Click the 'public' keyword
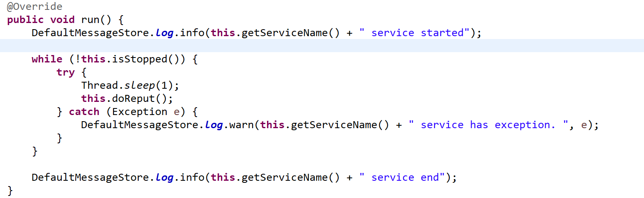The height and width of the screenshot is (198, 644). pos(26,20)
